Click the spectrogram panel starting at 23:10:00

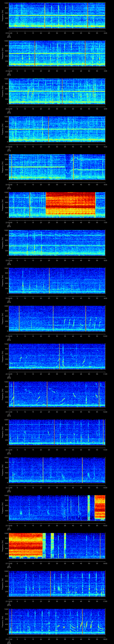57,357
